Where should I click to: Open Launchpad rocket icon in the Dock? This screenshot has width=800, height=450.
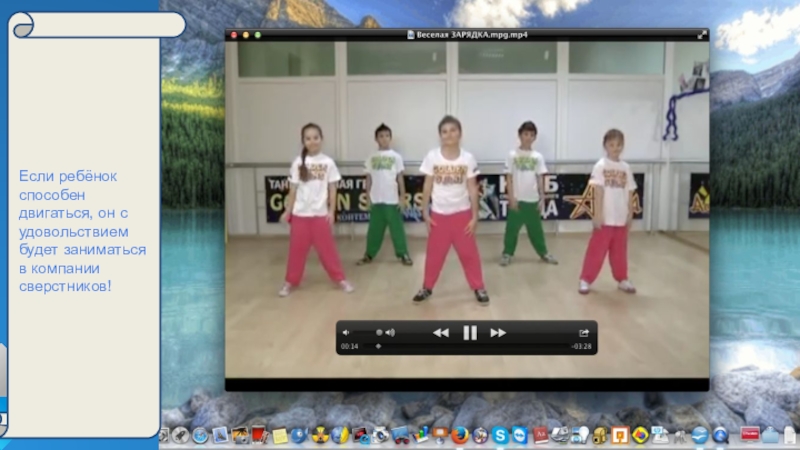coord(180,435)
